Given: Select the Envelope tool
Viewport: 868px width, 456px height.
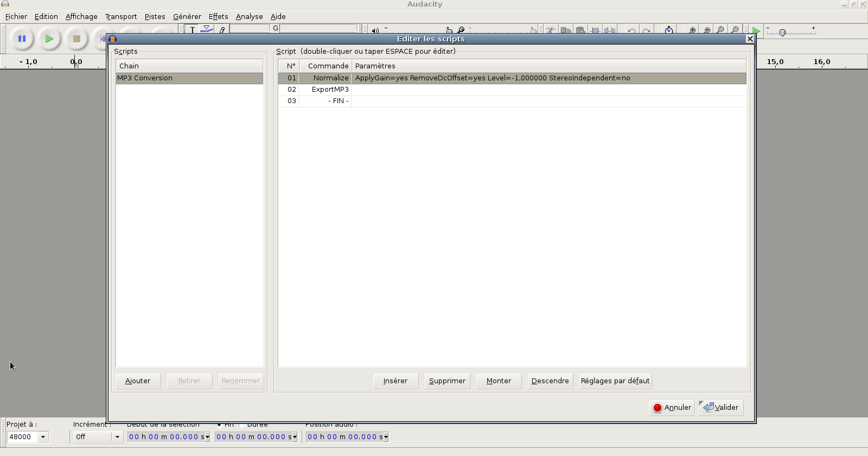Looking at the screenshot, I should click(207, 29).
